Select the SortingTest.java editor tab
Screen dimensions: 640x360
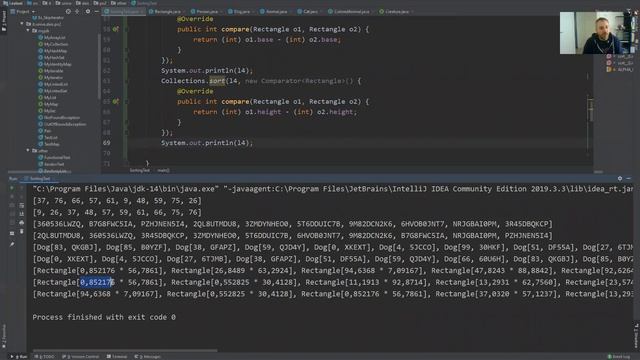(x=124, y=11)
